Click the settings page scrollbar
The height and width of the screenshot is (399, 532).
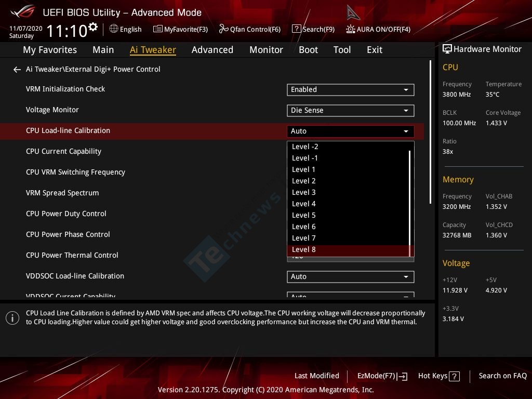click(430, 132)
